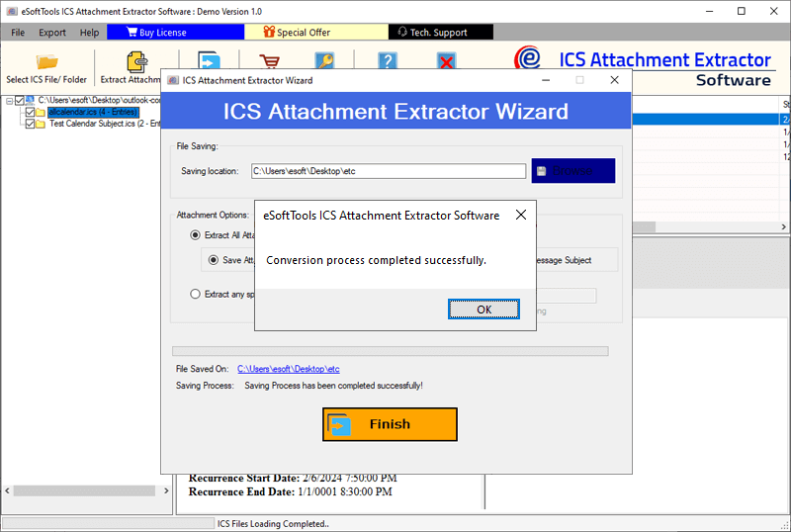Click the Tech. Support tab
The height and width of the screenshot is (532, 791).
pos(441,32)
